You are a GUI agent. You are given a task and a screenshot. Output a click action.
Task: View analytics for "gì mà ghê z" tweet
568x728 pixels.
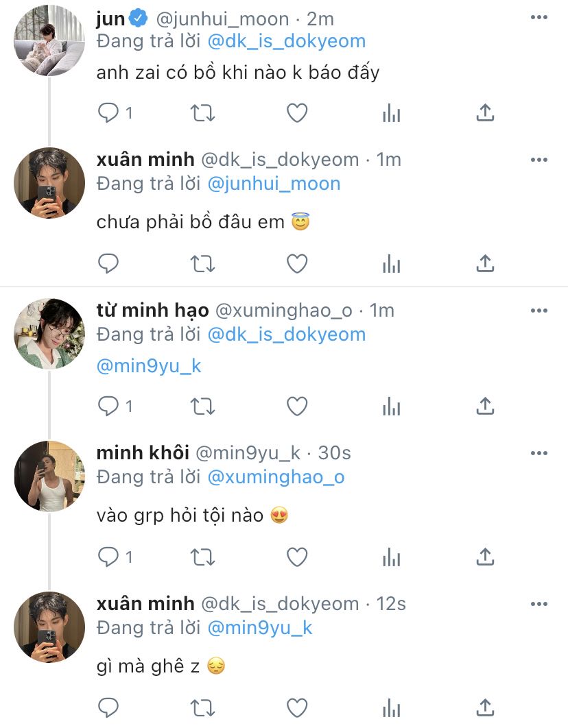click(x=391, y=707)
